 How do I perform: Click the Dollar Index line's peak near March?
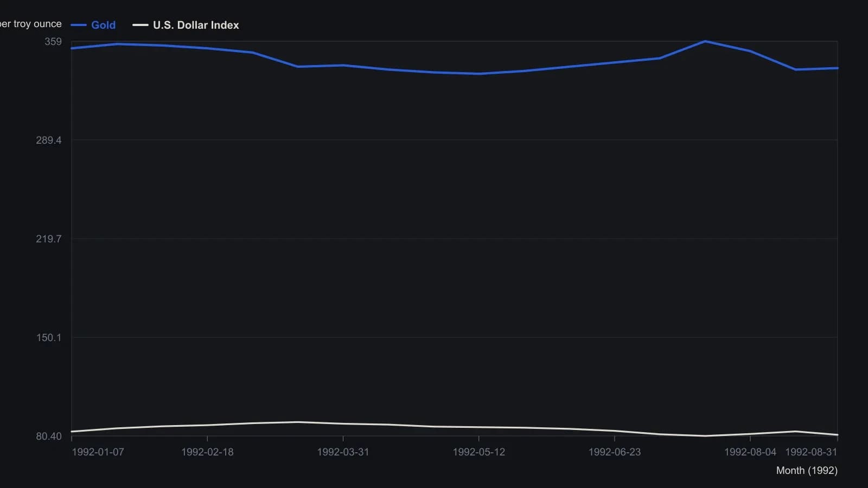click(297, 422)
